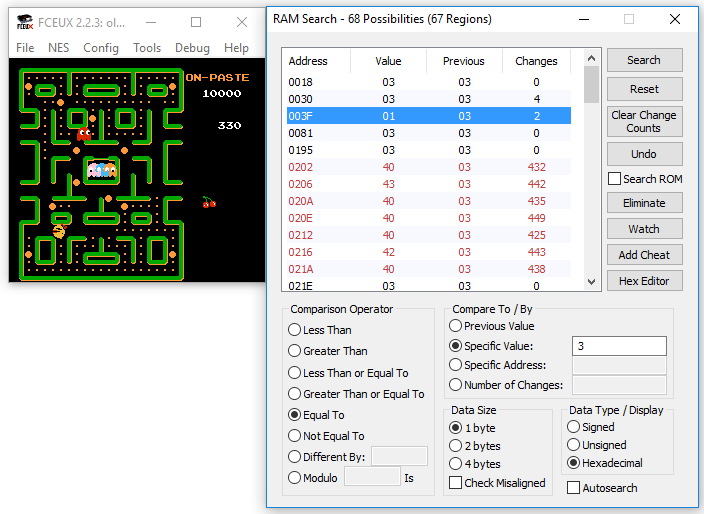This screenshot has width=704, height=514.
Task: Click the Eliminate button
Action: point(644,203)
